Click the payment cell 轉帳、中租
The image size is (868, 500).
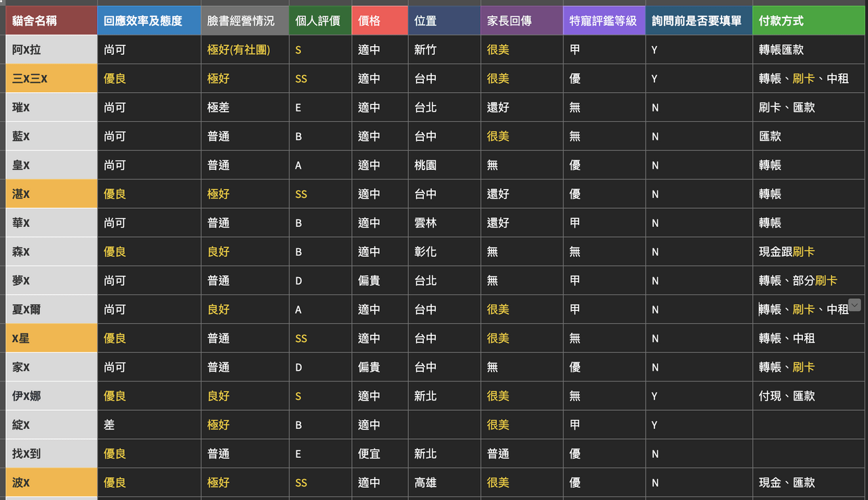(x=810, y=338)
